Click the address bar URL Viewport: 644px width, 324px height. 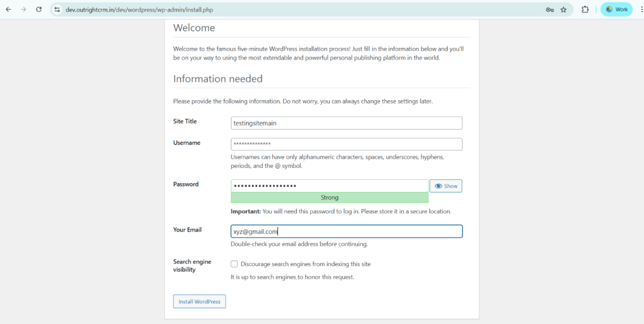139,9
